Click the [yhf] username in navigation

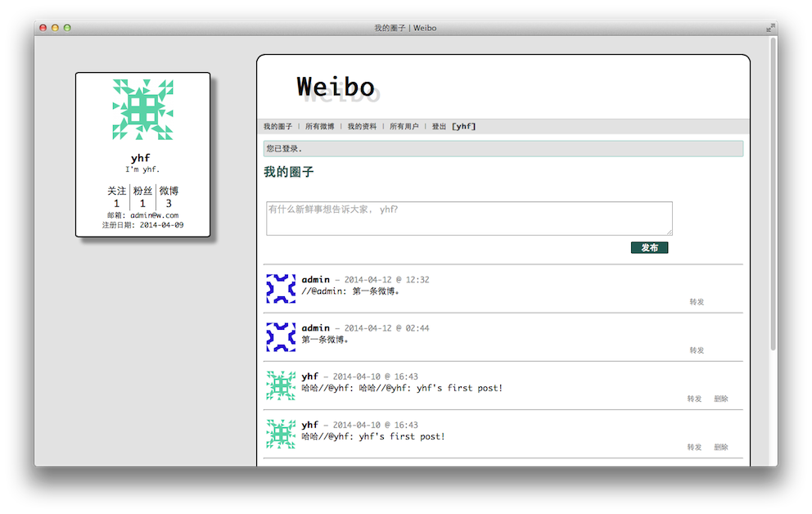(x=463, y=126)
